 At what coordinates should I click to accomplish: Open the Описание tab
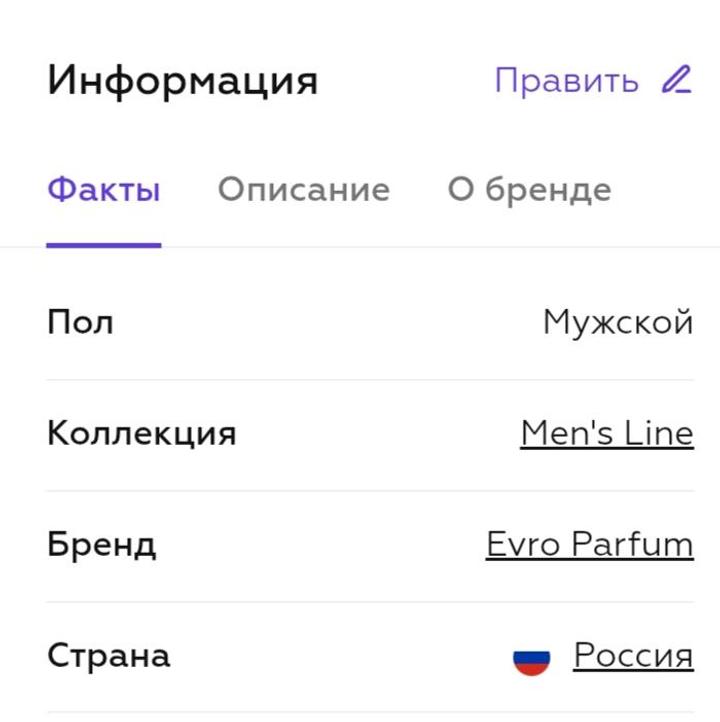coord(303,189)
